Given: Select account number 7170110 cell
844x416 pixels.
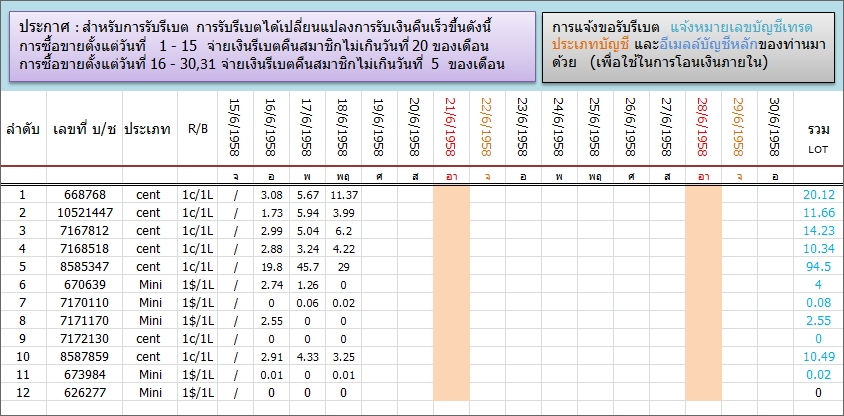Looking at the screenshot, I should point(85,303).
